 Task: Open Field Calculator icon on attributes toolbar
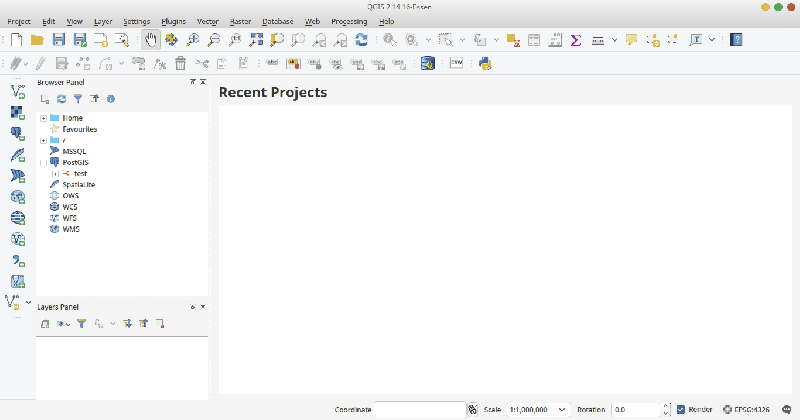[555, 40]
